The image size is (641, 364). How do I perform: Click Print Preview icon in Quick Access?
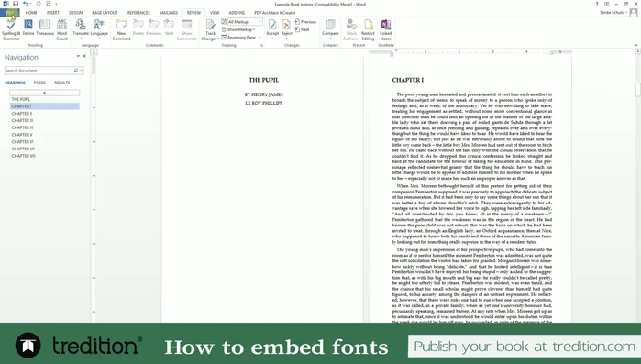(x=49, y=4)
